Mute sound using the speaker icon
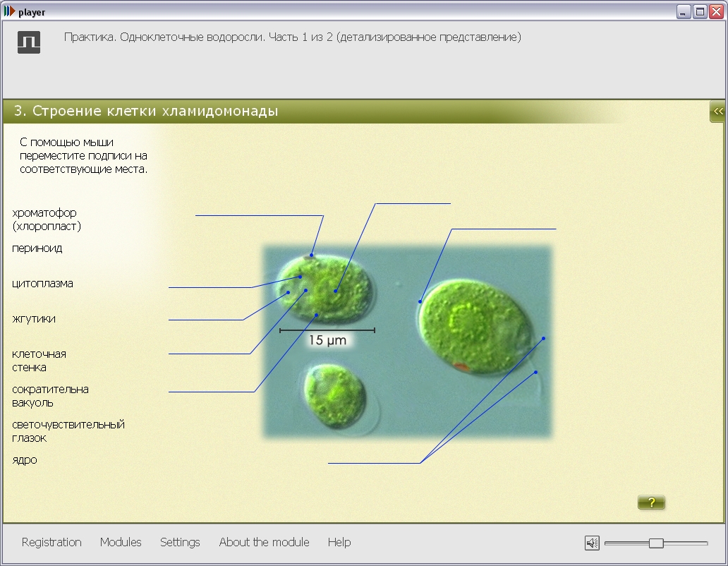Screen dimensions: 728x566 592,543
